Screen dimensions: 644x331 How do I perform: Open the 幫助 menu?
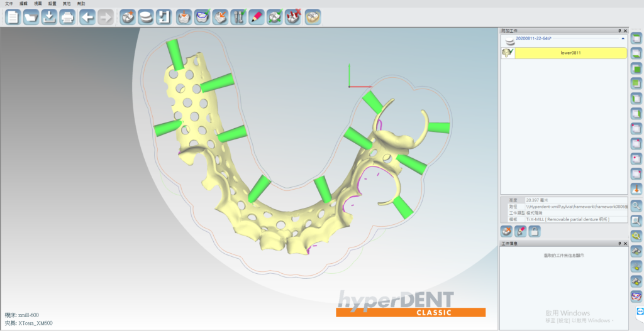point(81,3)
